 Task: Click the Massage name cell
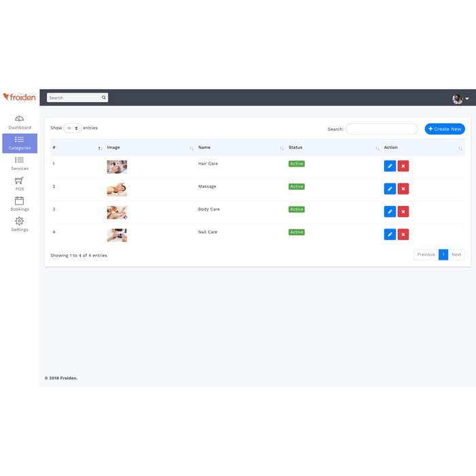(x=207, y=186)
